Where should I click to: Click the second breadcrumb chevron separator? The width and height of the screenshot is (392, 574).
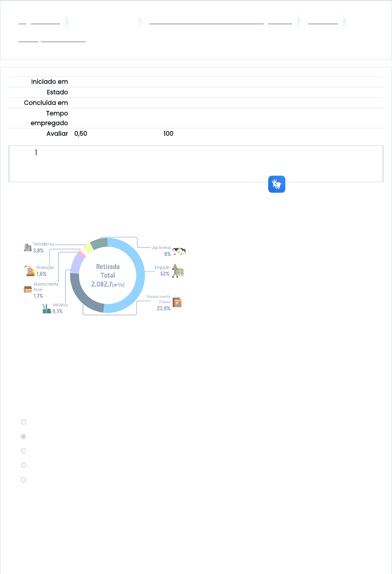point(141,21)
